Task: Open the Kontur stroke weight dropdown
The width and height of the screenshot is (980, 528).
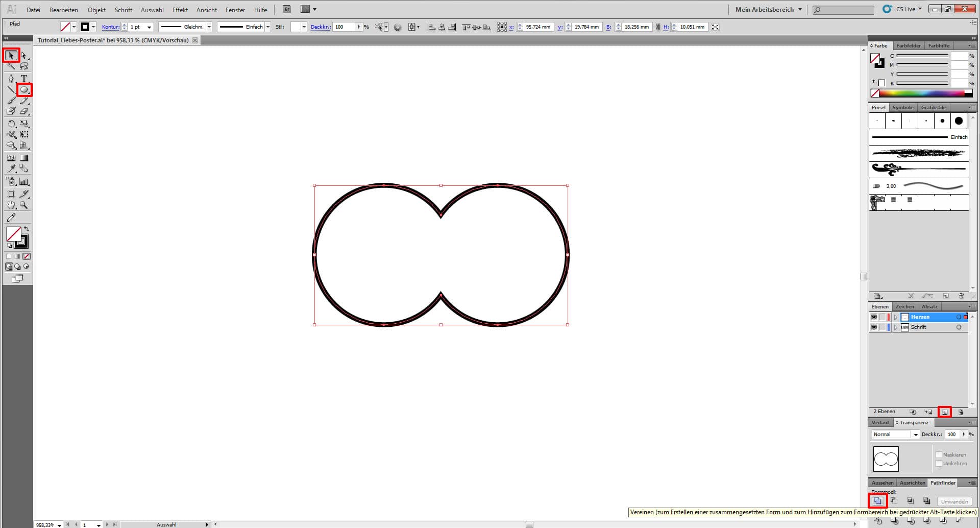Action: 150,27
